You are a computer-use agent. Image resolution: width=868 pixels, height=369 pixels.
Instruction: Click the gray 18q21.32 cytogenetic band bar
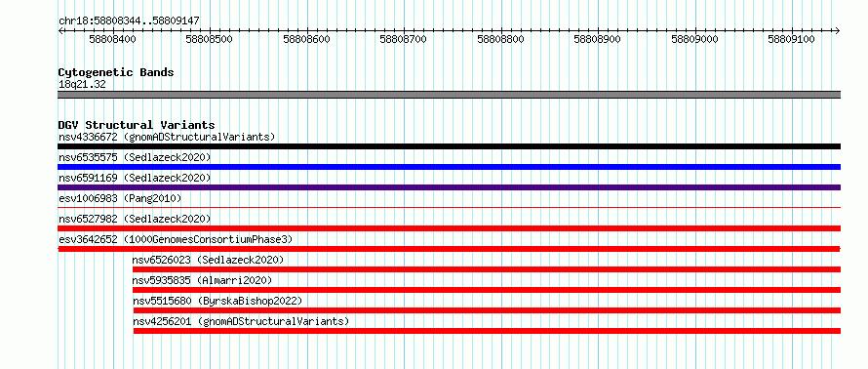[x=449, y=95]
